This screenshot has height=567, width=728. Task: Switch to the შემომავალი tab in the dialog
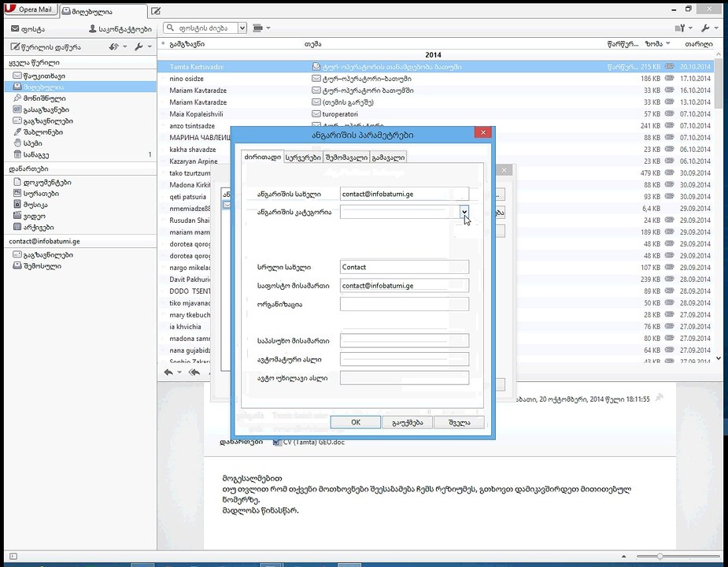pos(346,157)
